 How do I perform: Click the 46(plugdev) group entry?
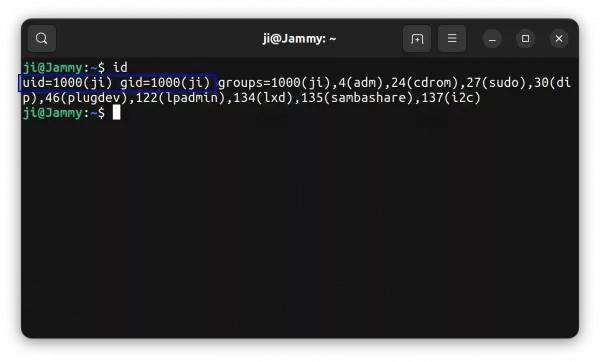tap(86, 98)
